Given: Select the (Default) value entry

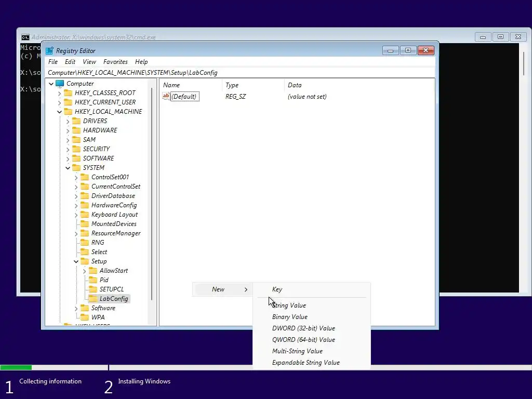Looking at the screenshot, I should pyautogui.click(x=184, y=96).
